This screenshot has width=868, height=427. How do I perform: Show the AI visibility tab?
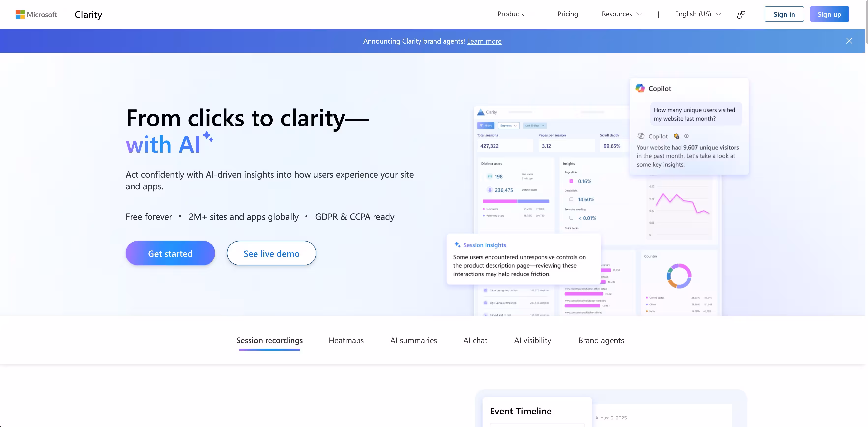point(532,340)
